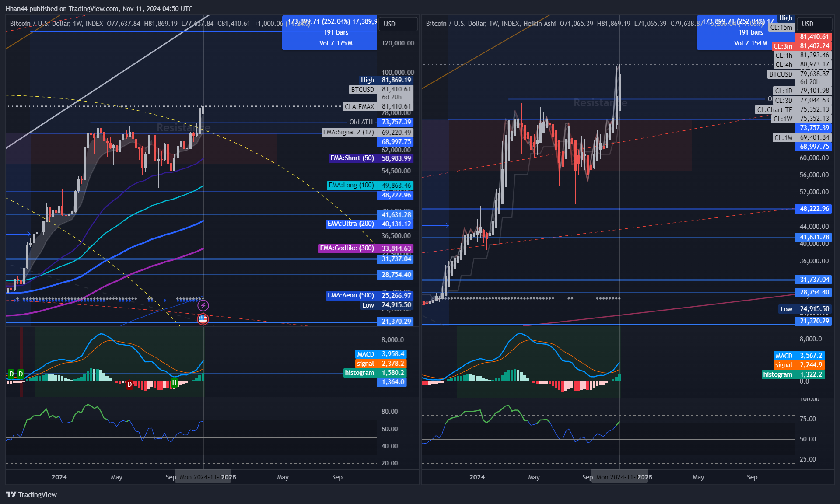Click the '25,266.97' price tag
This screenshot has height=504, width=840.
coord(396,296)
